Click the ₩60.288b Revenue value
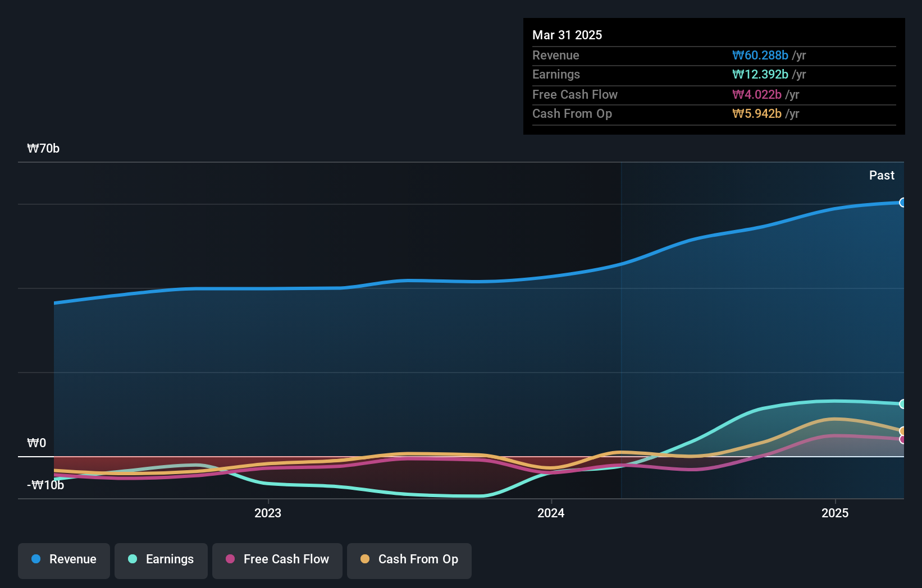Screen dimensions: 922x588 click(759, 55)
